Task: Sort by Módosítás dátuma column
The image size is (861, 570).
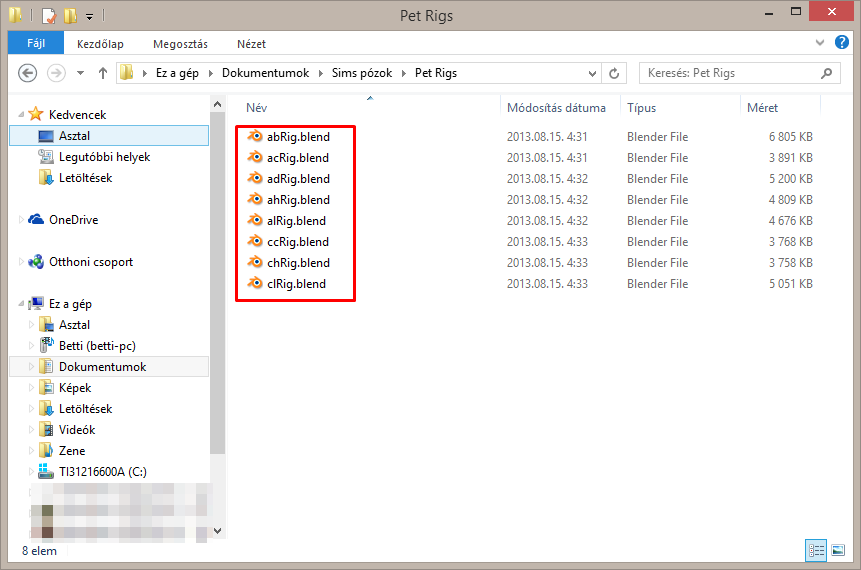Action: click(x=556, y=108)
